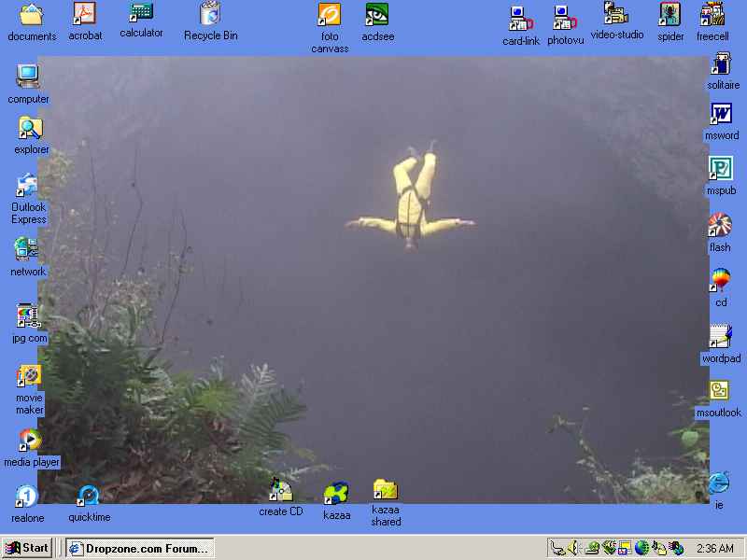Select the foto canvass shortcut

(x=329, y=15)
